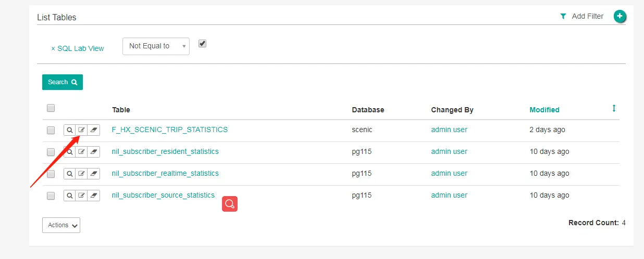This screenshot has width=644, height=259.
Task: Open the Add Filter dropdown
Action: coord(582,17)
